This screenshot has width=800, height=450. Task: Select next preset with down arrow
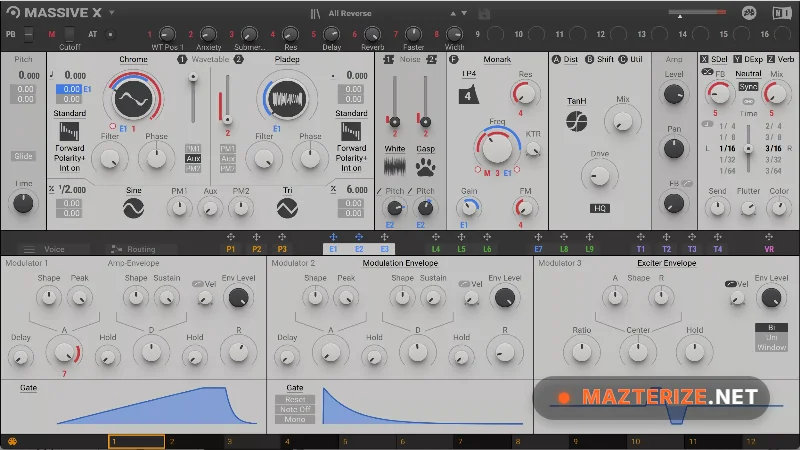click(464, 13)
